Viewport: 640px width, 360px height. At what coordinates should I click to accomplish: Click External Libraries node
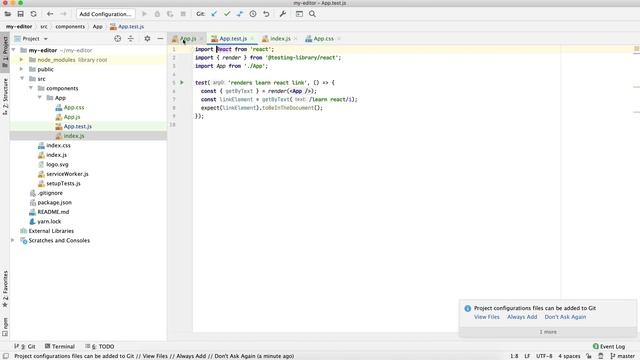pos(51,231)
